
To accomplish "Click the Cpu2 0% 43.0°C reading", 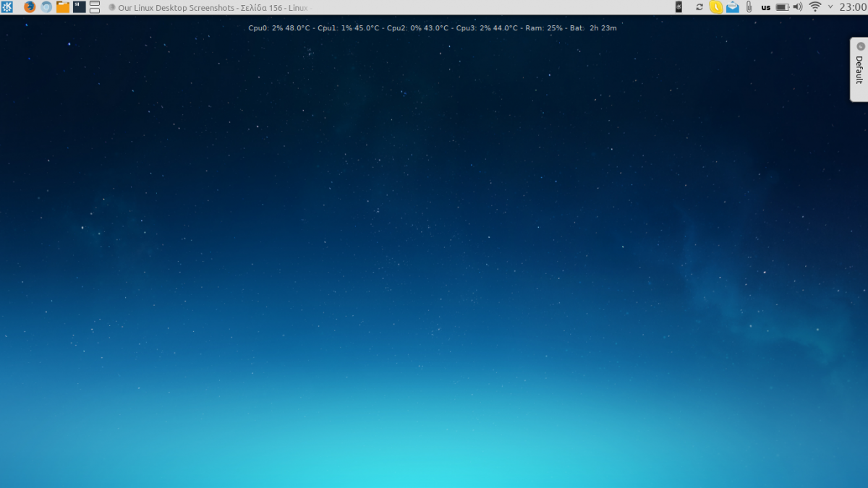I will tap(417, 28).
